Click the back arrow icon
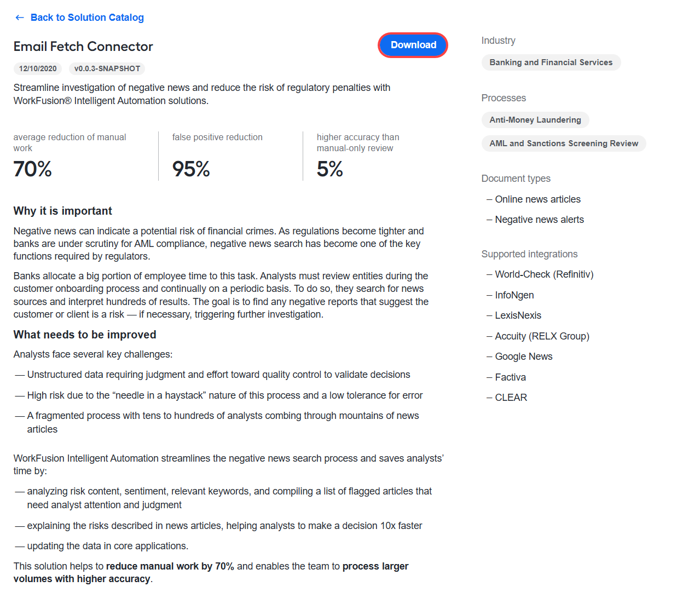700x598 pixels. pyautogui.click(x=20, y=18)
